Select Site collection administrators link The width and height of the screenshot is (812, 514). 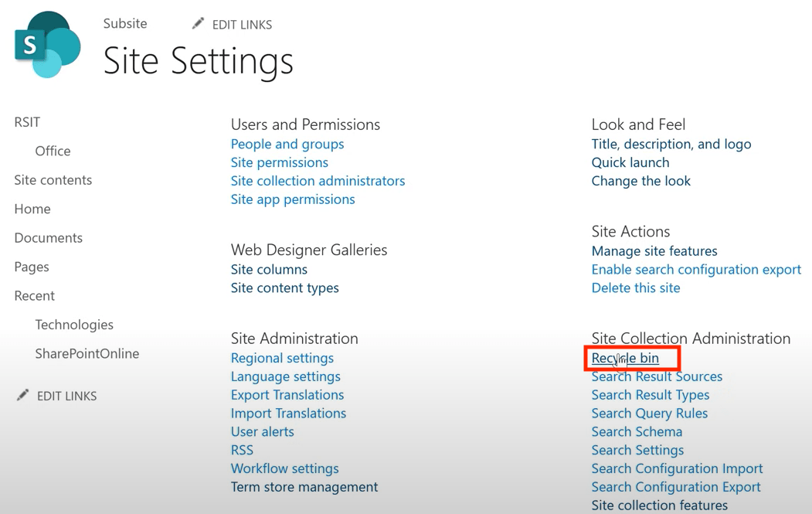pyautogui.click(x=318, y=181)
